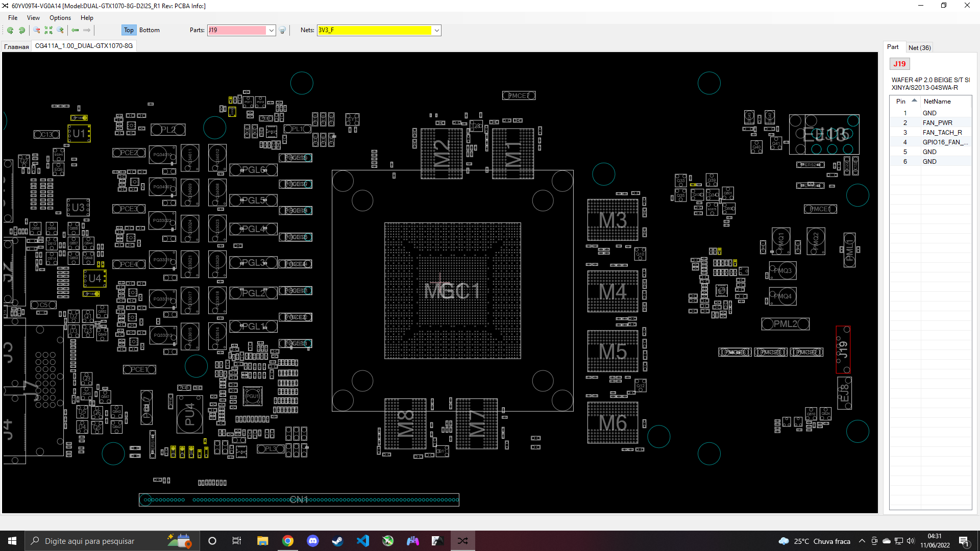The image size is (980, 551).
Task: Switch to Bottom board side
Action: click(x=149, y=30)
